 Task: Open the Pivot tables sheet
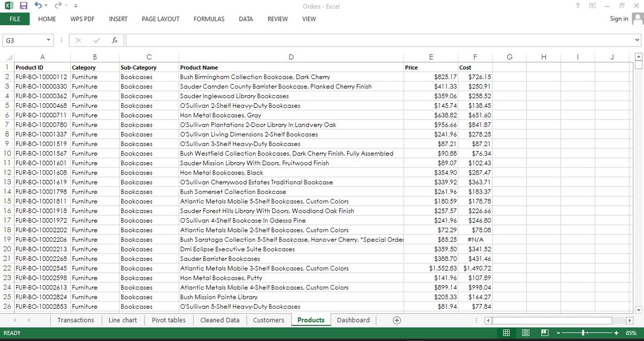[x=169, y=320]
